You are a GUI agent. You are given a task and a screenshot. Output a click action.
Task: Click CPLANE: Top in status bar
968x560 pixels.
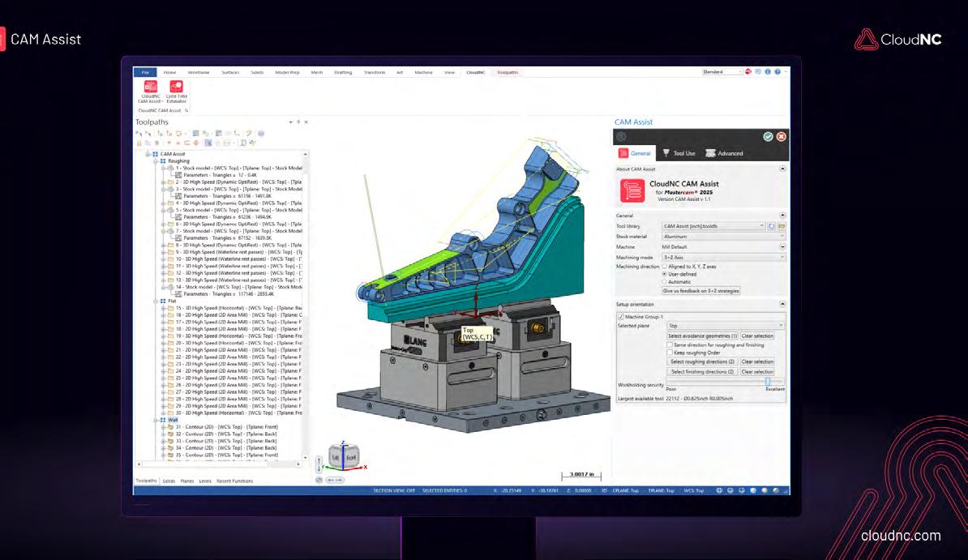(x=625, y=490)
